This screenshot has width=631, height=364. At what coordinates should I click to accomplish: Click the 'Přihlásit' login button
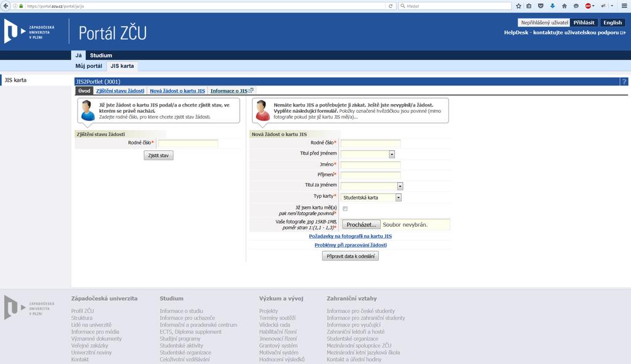pos(584,23)
